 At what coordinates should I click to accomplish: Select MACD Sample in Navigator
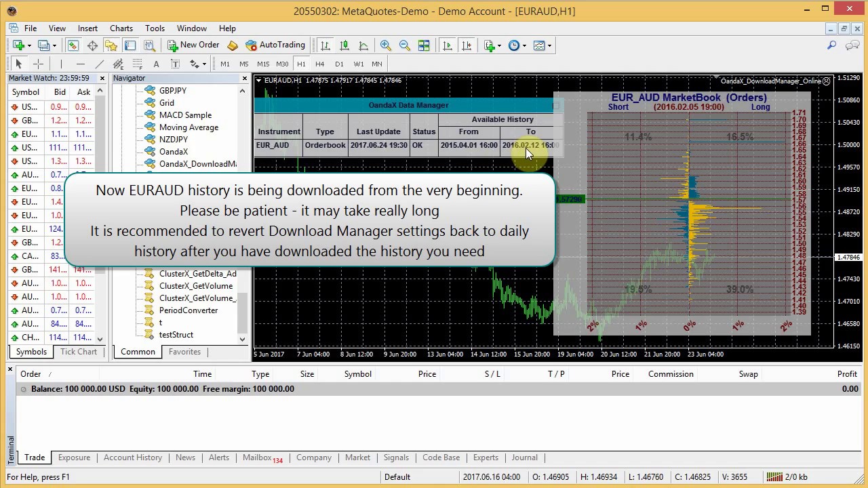185,115
